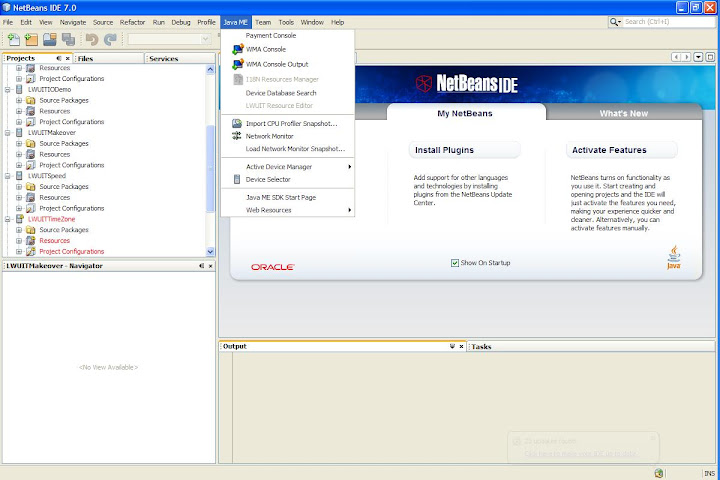Toggle Show On Startup checkbox
Viewport: 720px width, 480px height.
click(x=455, y=263)
